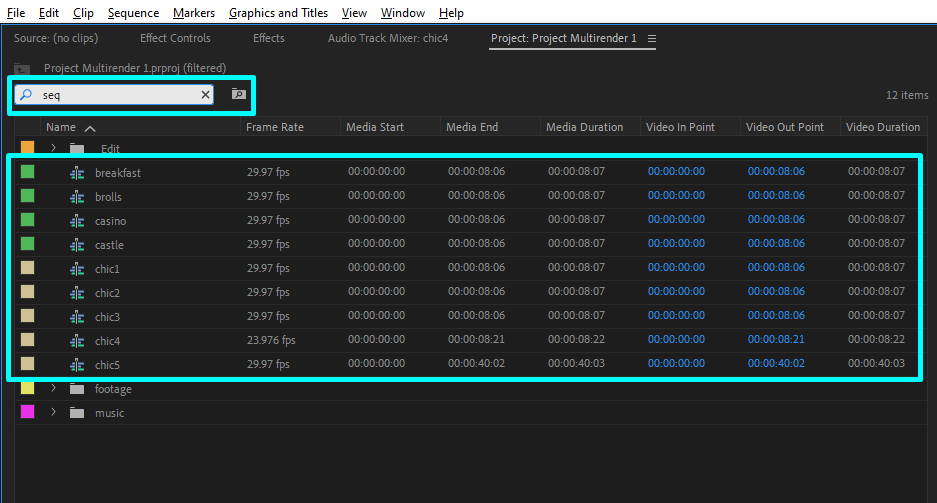Image resolution: width=937 pixels, height=503 pixels.
Task: Open the Markers menu
Action: pyautogui.click(x=194, y=13)
